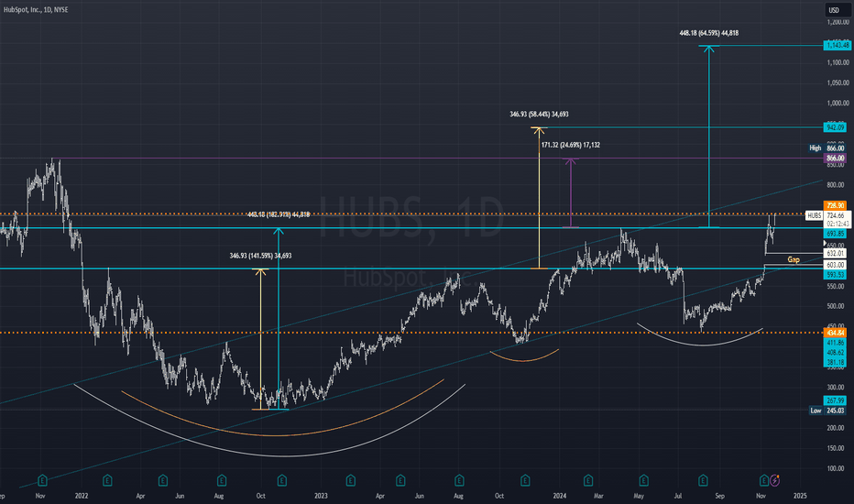Select the 693.85 price label
This screenshot has height=504, width=854.
tap(835, 234)
